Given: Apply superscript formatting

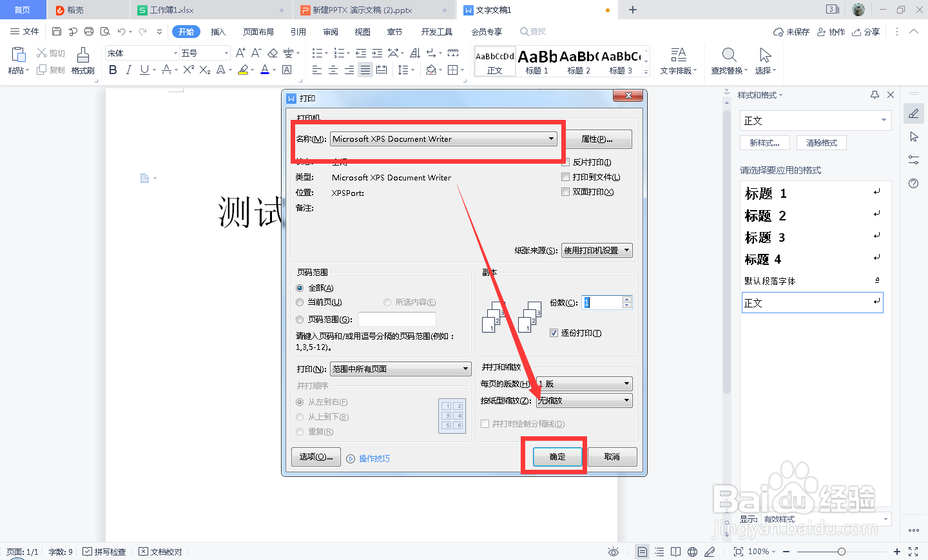Looking at the screenshot, I should coord(188,69).
